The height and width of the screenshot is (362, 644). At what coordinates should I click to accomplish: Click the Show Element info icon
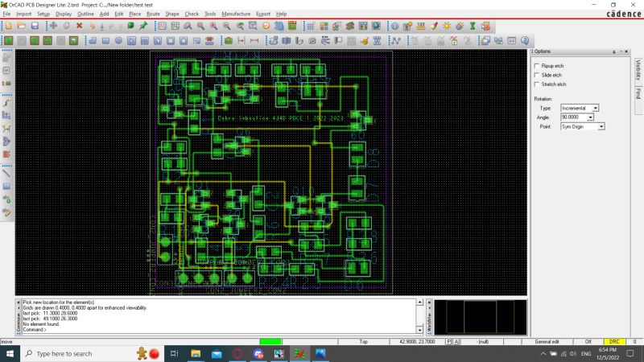(x=394, y=27)
